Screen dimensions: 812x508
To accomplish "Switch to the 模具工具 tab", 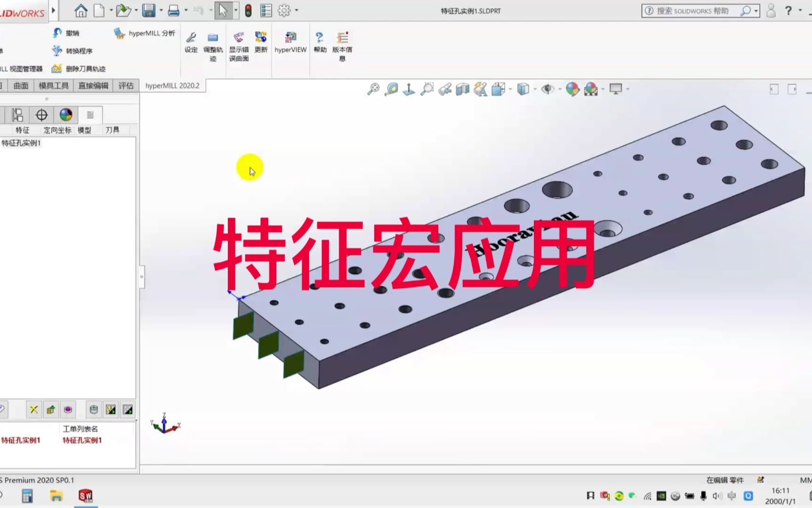I will tap(53, 85).
